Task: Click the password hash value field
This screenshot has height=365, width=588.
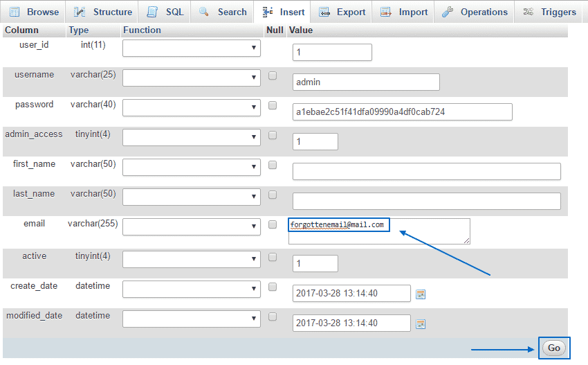Action: click(x=403, y=112)
